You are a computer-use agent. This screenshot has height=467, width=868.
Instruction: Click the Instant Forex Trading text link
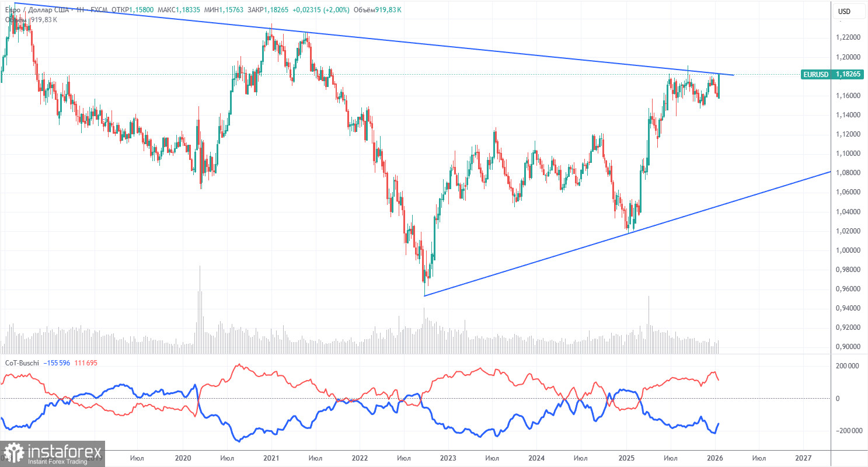tap(57, 461)
